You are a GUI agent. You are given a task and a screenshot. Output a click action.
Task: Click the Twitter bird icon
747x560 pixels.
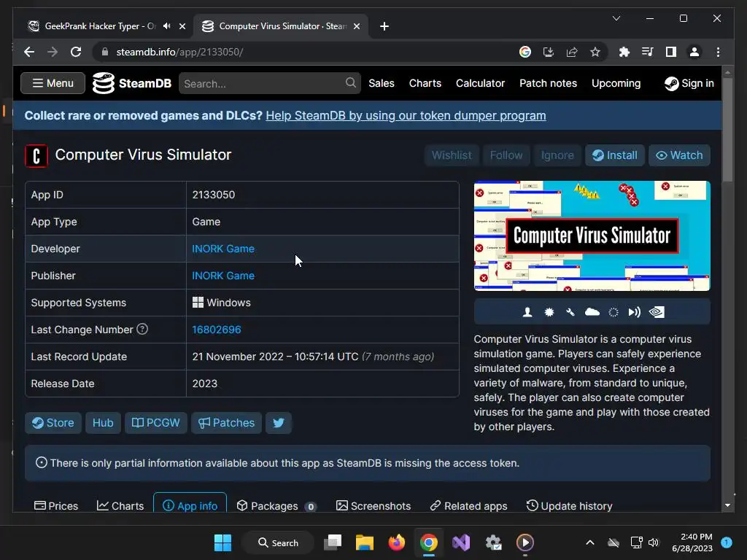pos(279,423)
